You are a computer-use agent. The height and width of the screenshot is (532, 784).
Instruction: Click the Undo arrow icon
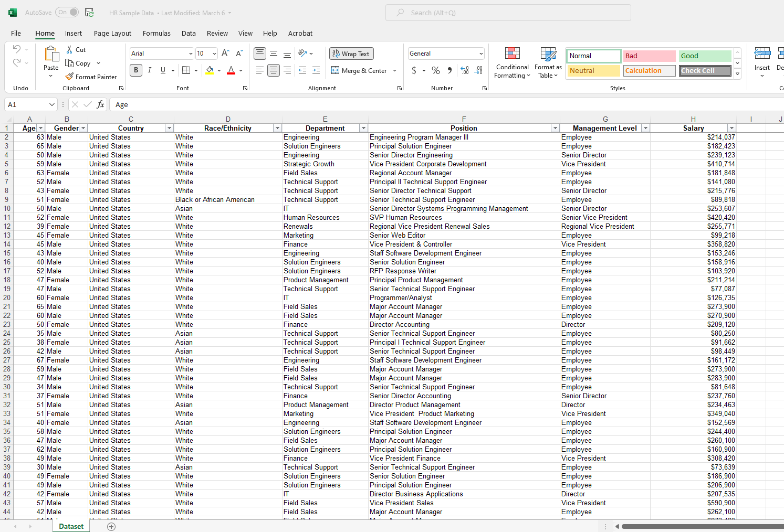17,49
